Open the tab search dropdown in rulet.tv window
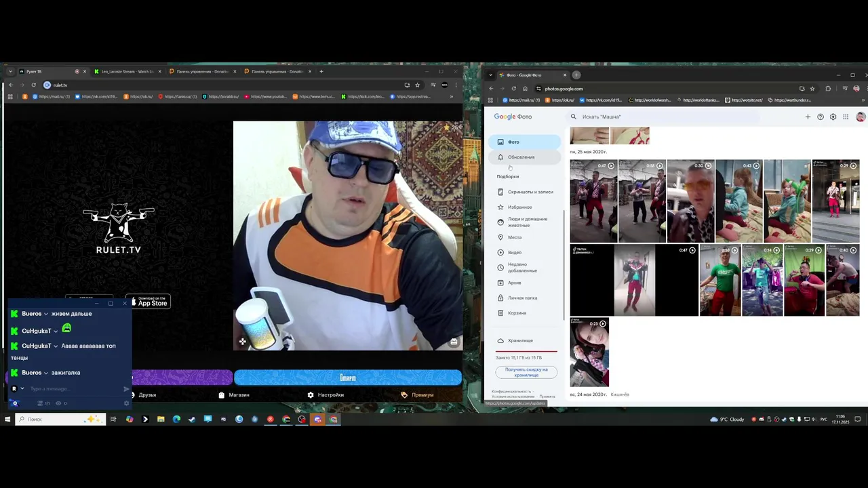 (x=10, y=71)
